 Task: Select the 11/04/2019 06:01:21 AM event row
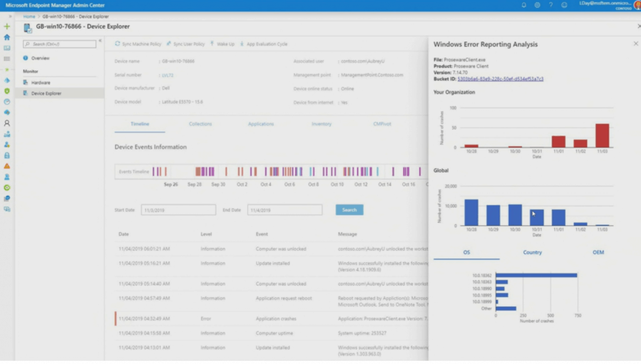[272, 249]
